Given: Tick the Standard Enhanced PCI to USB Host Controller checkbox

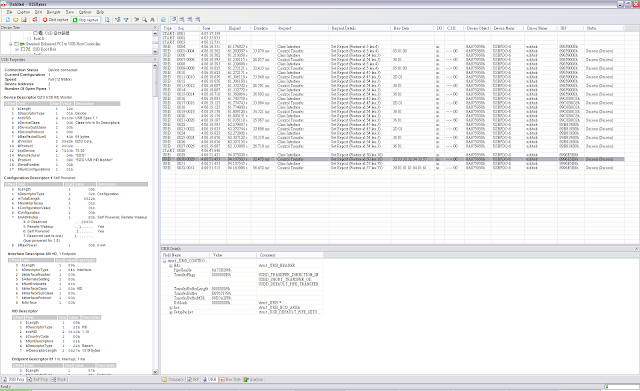Looking at the screenshot, I should 16,44.
